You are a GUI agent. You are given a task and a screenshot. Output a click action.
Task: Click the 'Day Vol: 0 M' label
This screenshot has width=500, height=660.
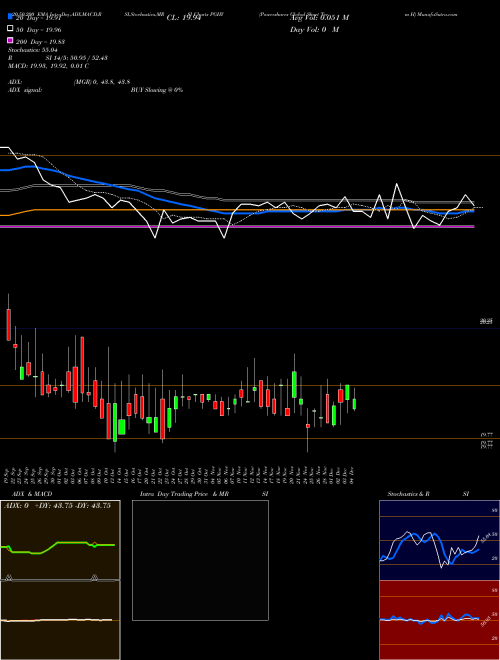click(314, 30)
